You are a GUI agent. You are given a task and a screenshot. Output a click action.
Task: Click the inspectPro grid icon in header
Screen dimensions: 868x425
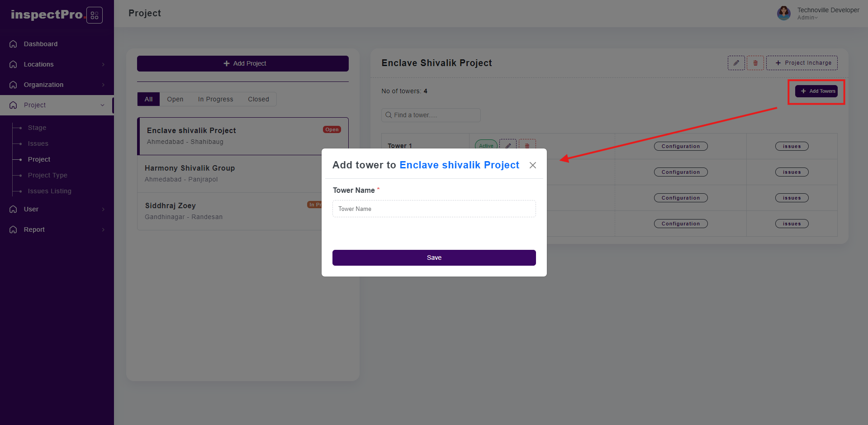[x=94, y=15]
